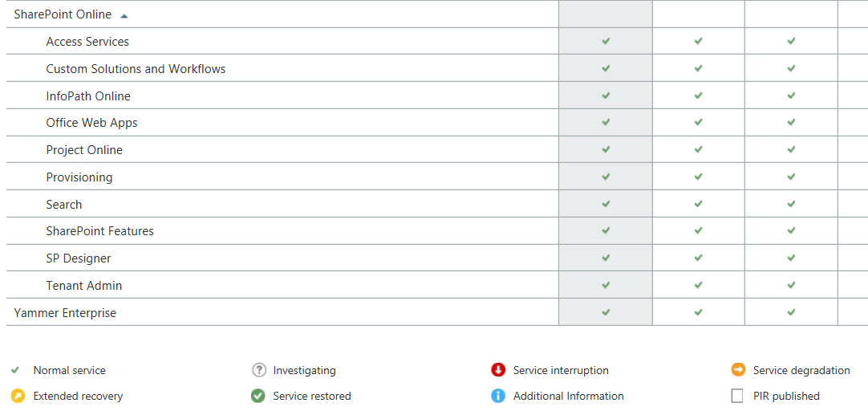Click Yammer Enterprise first-column status checkmark
Screen dimensions: 868x411
pyautogui.click(x=606, y=312)
